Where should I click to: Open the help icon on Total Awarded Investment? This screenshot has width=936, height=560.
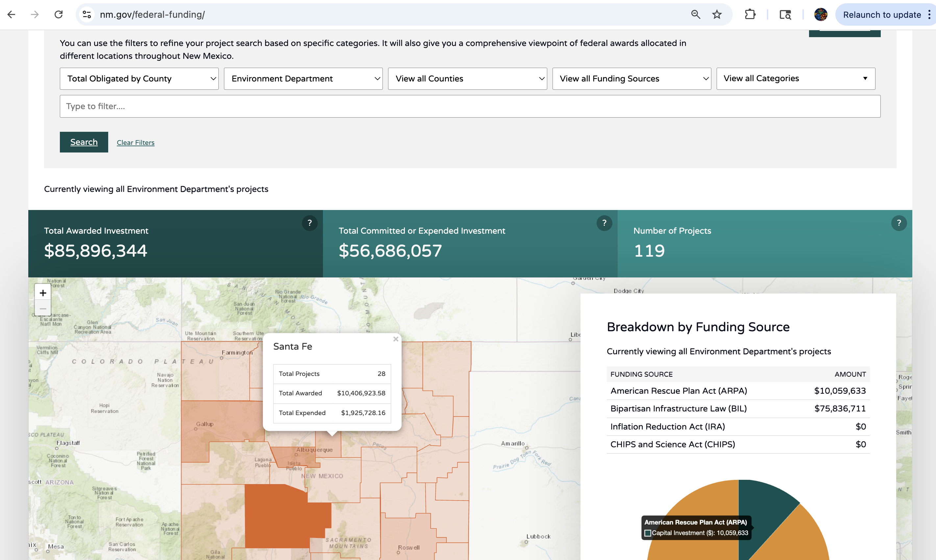[309, 223]
